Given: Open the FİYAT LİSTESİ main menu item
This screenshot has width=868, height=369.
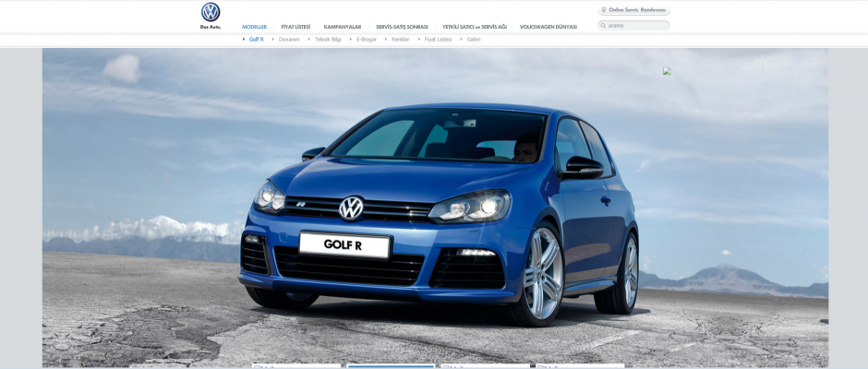Looking at the screenshot, I should pyautogui.click(x=295, y=27).
